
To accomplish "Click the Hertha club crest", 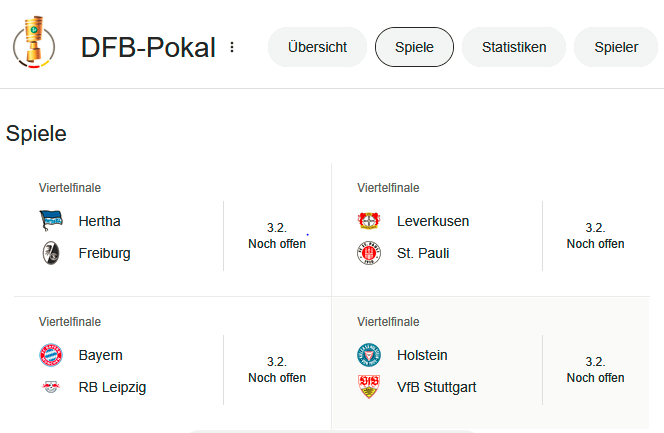I will 51,221.
